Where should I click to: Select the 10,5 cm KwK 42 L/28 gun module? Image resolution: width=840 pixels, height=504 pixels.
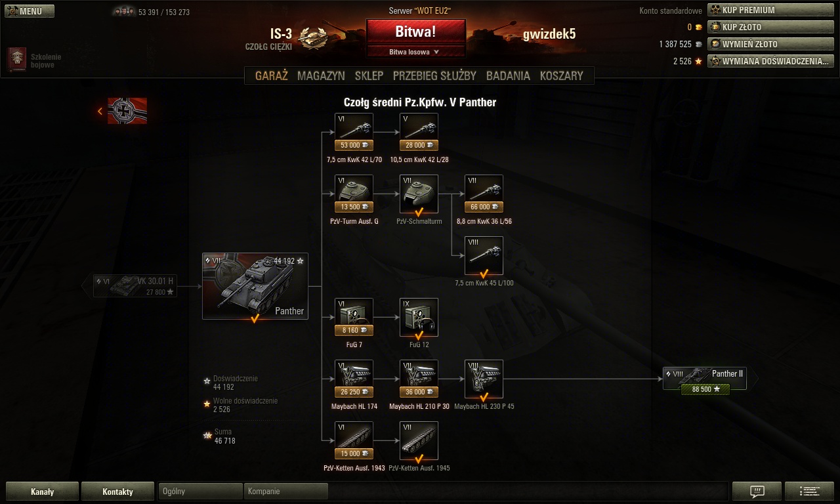pyautogui.click(x=419, y=133)
